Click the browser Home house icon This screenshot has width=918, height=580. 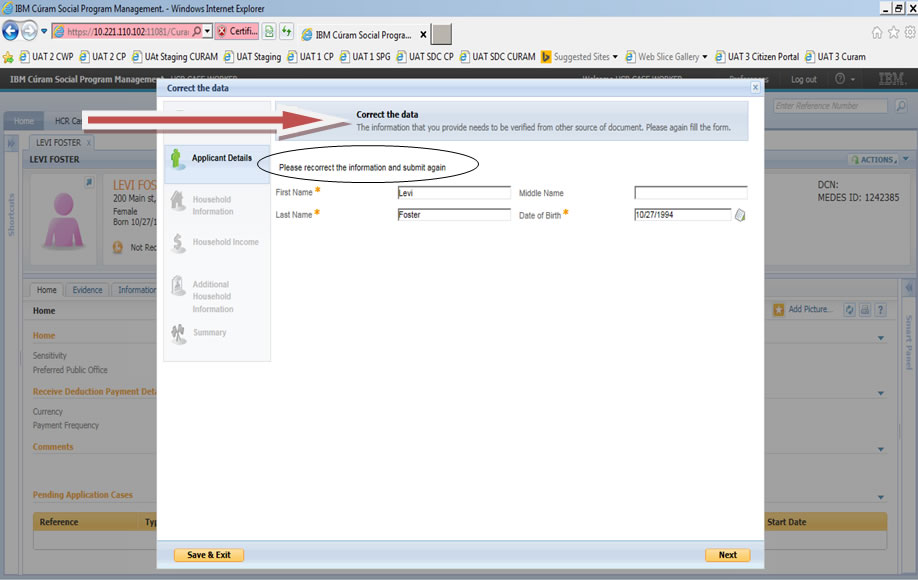point(877,33)
